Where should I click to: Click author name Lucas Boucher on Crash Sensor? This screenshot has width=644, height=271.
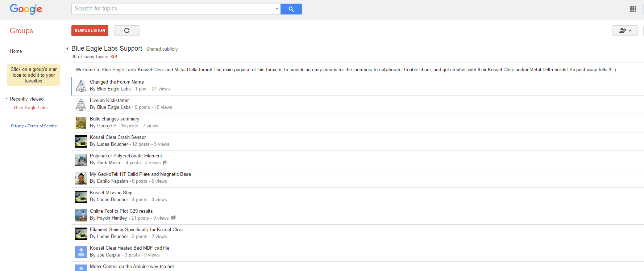tap(112, 144)
